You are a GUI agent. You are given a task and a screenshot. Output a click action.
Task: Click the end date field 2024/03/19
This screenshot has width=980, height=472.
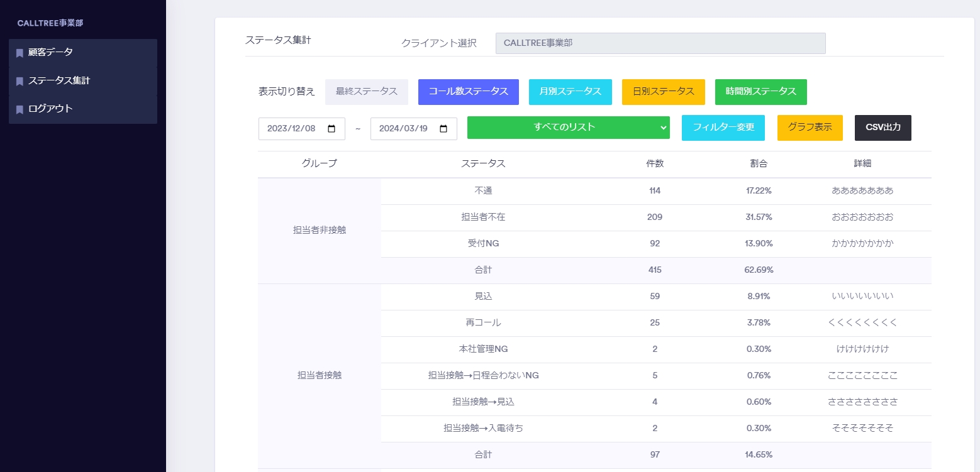click(x=414, y=128)
